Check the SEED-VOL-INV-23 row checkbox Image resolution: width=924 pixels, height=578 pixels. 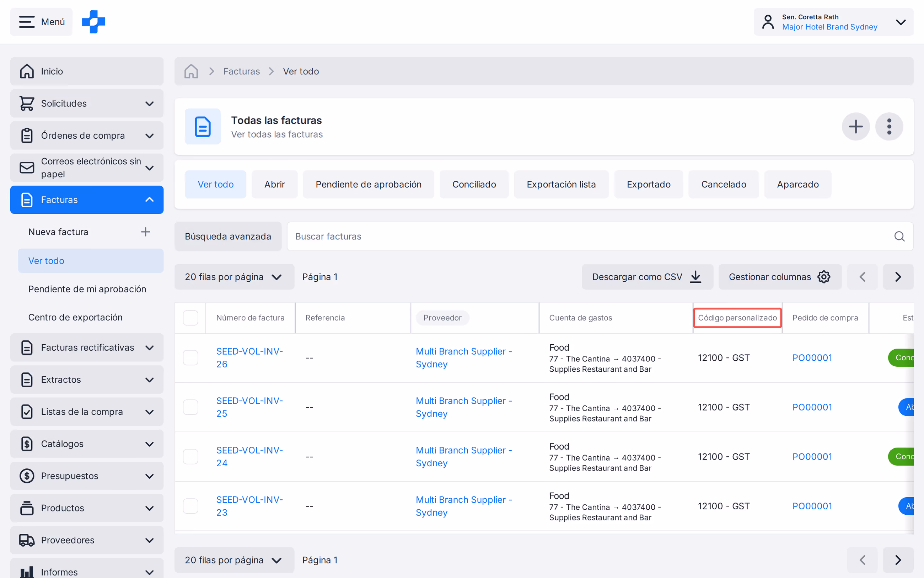[190, 506]
